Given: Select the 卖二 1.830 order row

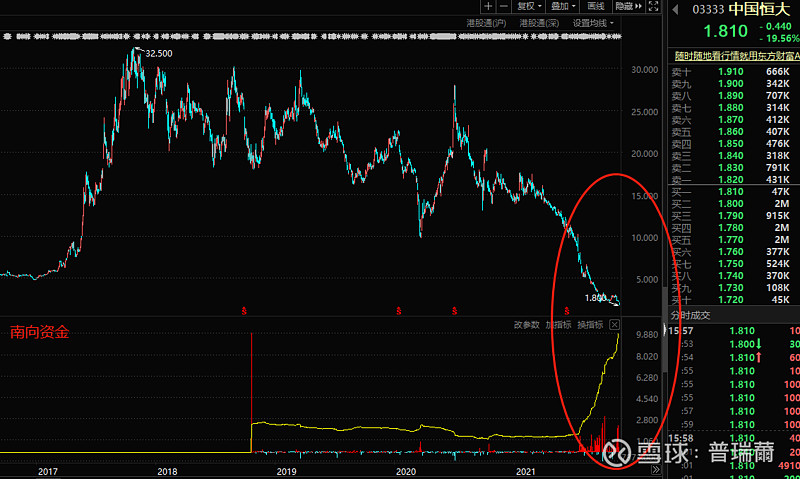Looking at the screenshot, I should tap(734, 167).
